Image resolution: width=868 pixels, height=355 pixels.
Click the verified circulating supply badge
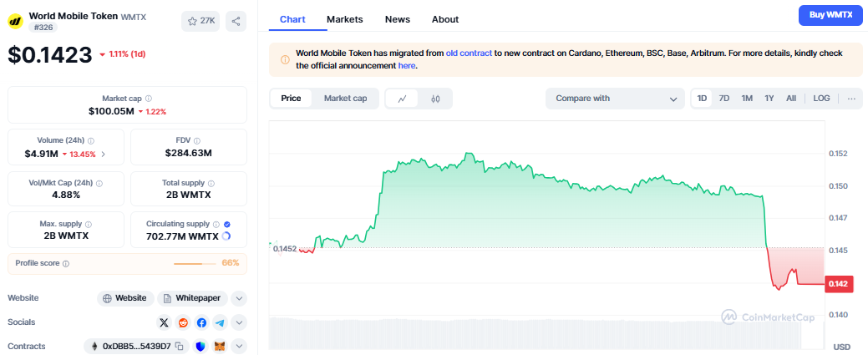(227, 225)
